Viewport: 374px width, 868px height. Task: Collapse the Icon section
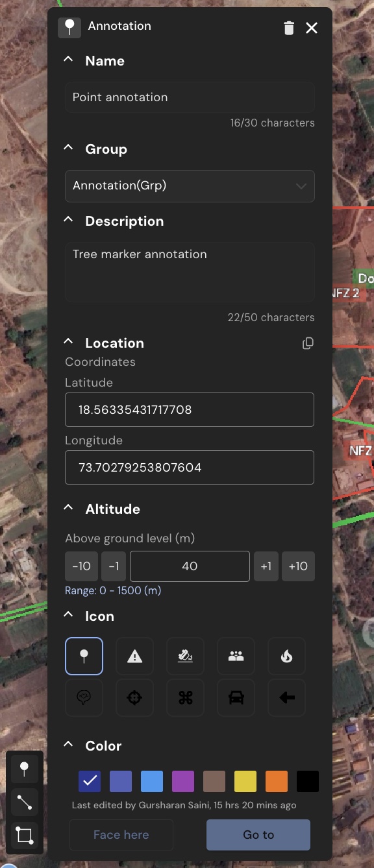pos(68,616)
